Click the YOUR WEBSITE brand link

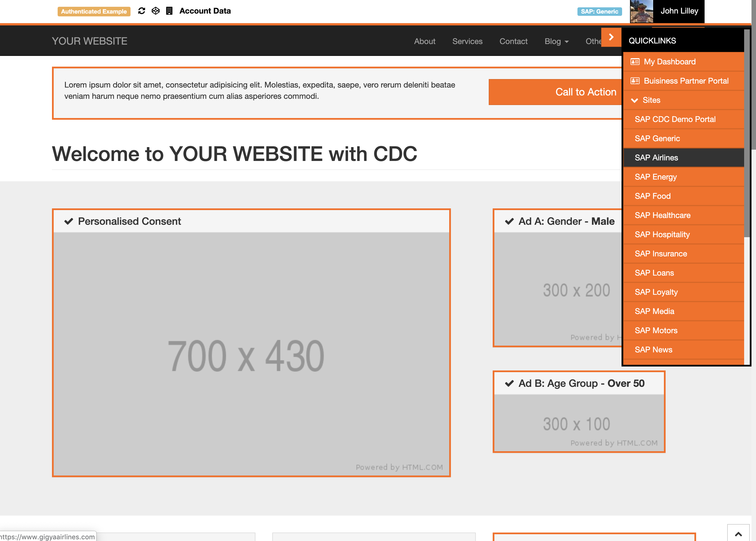pyautogui.click(x=90, y=41)
